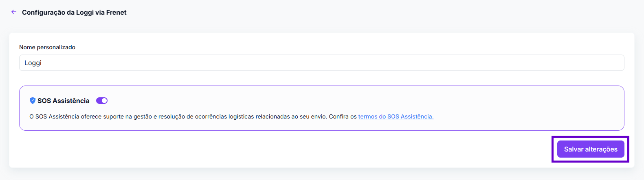Image resolution: width=644 pixels, height=180 pixels.
Task: Disable the SOS Assistência toggle switch
Action: pos(102,101)
